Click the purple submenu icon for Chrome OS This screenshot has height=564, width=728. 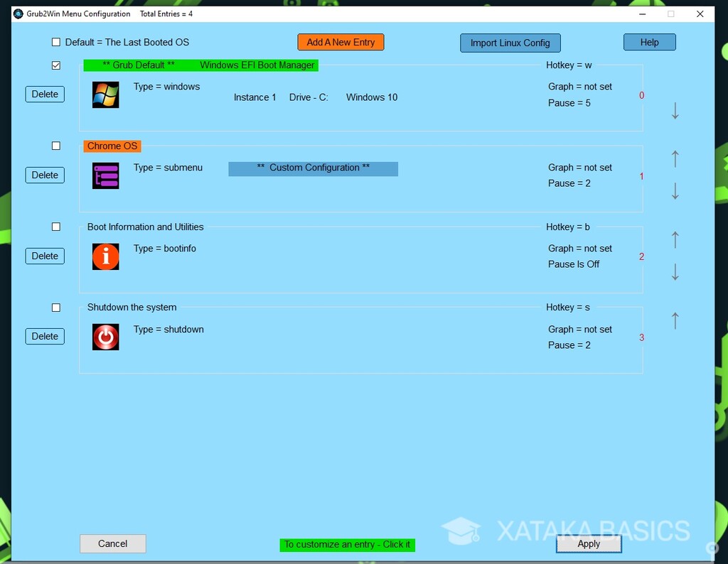pos(105,175)
